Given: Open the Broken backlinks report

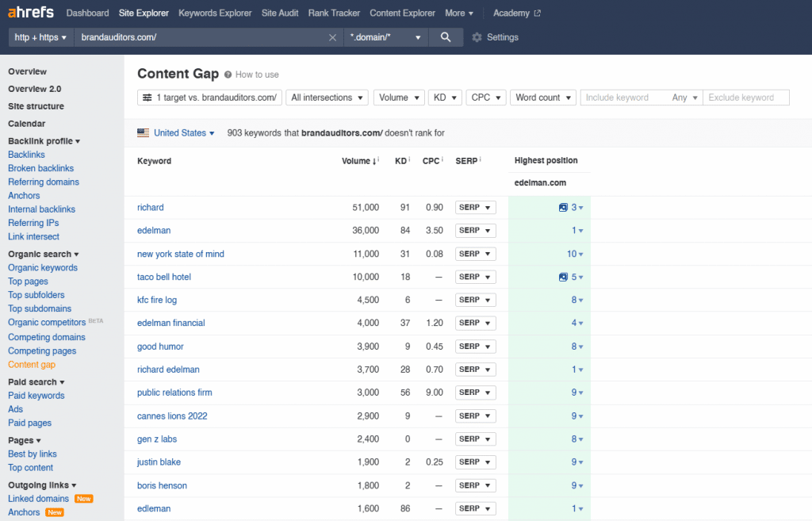Looking at the screenshot, I should coord(40,168).
